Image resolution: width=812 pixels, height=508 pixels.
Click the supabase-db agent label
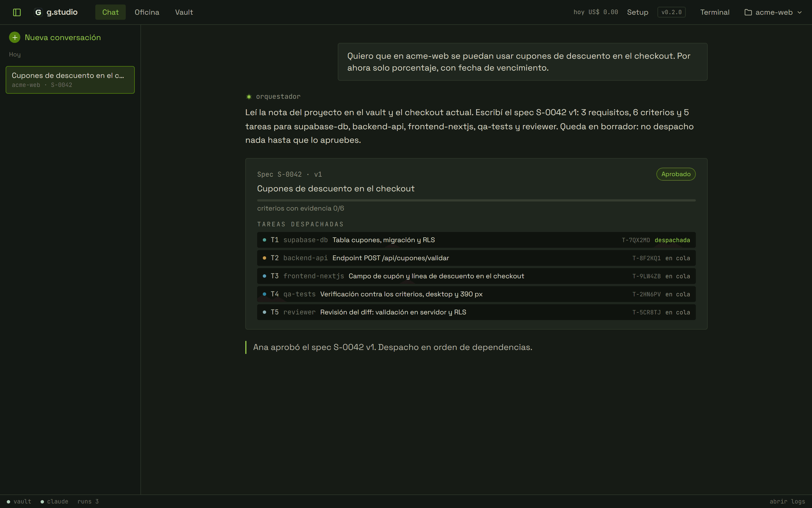click(x=305, y=240)
